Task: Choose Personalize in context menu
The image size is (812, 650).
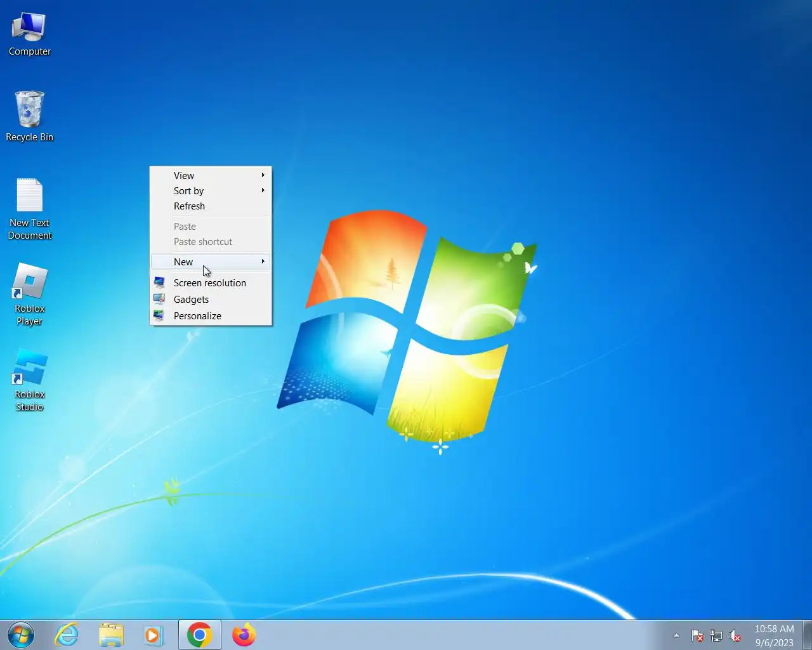Action: [x=211, y=315]
